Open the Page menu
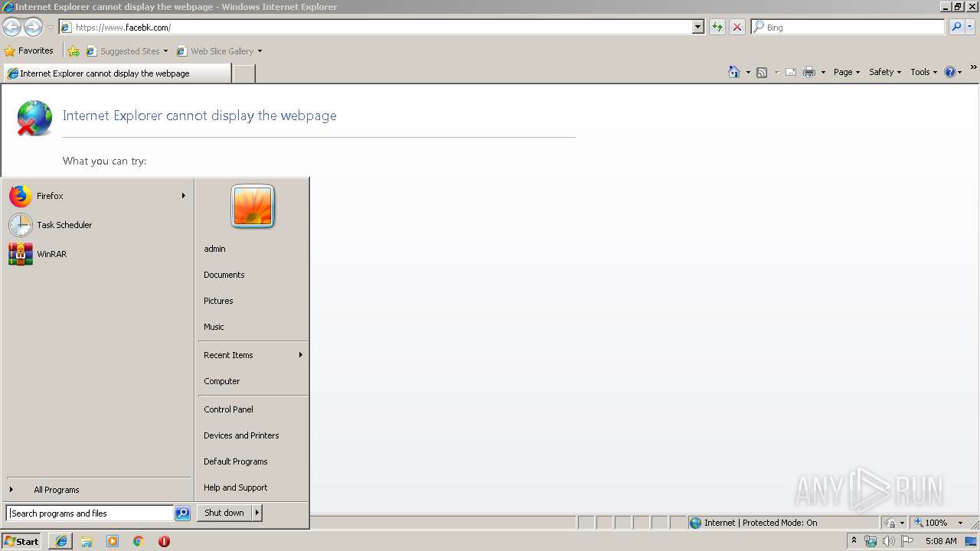This screenshot has height=551, width=980. 847,72
